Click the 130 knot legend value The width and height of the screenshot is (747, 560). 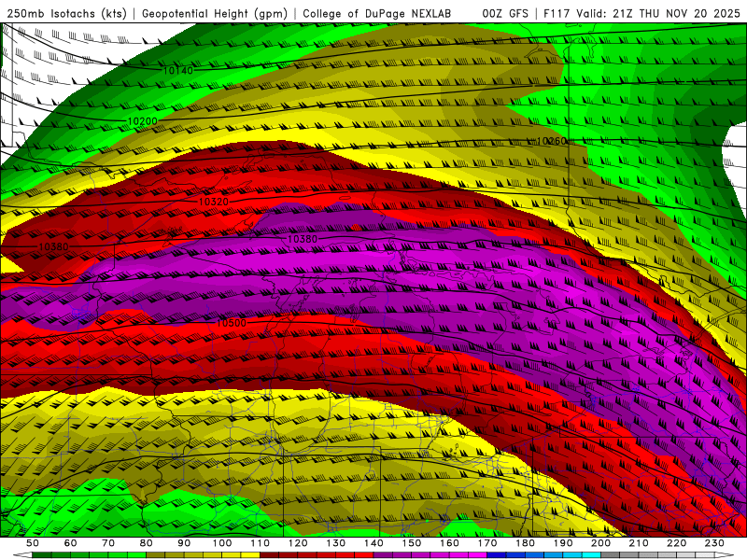tap(336, 543)
